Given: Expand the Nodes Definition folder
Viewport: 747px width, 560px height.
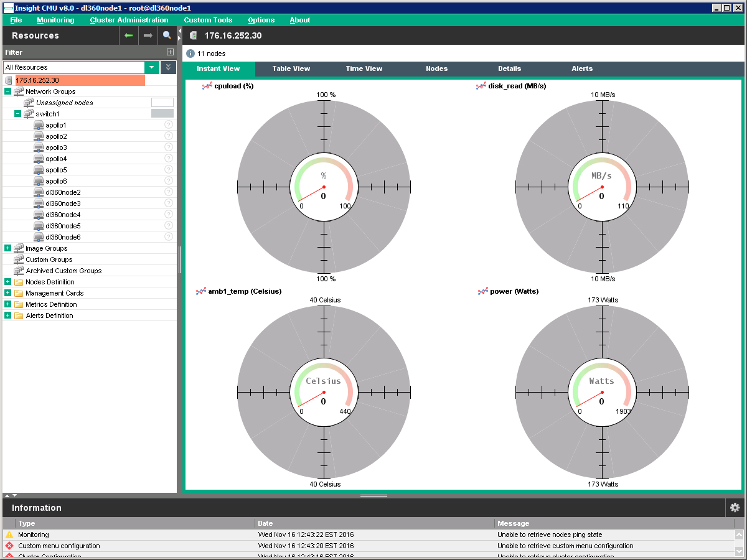Looking at the screenshot, I should [x=8, y=282].
